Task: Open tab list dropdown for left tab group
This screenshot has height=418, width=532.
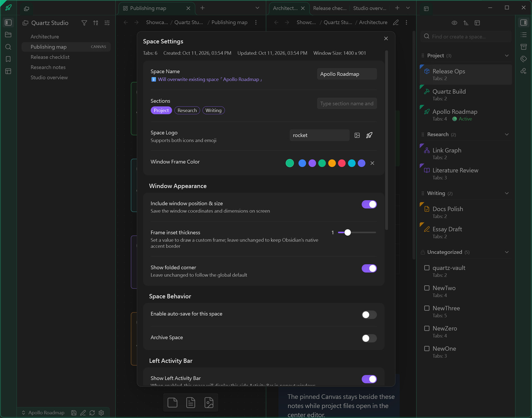Action: click(x=257, y=8)
